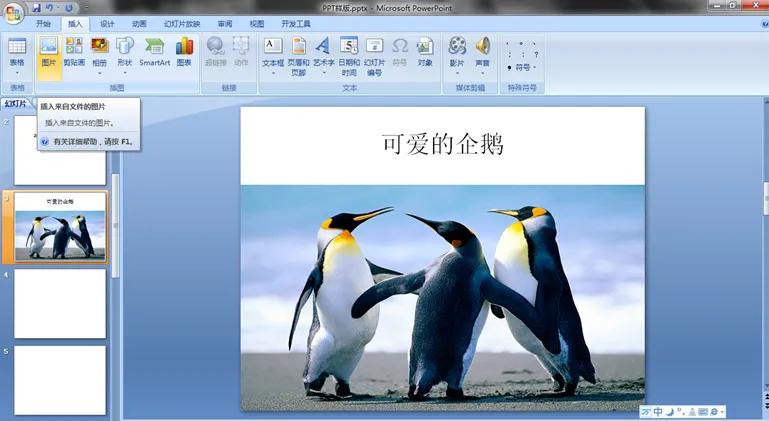Click the Undo icon in quick access toolbar
This screenshot has height=421, width=769.
click(50, 8)
